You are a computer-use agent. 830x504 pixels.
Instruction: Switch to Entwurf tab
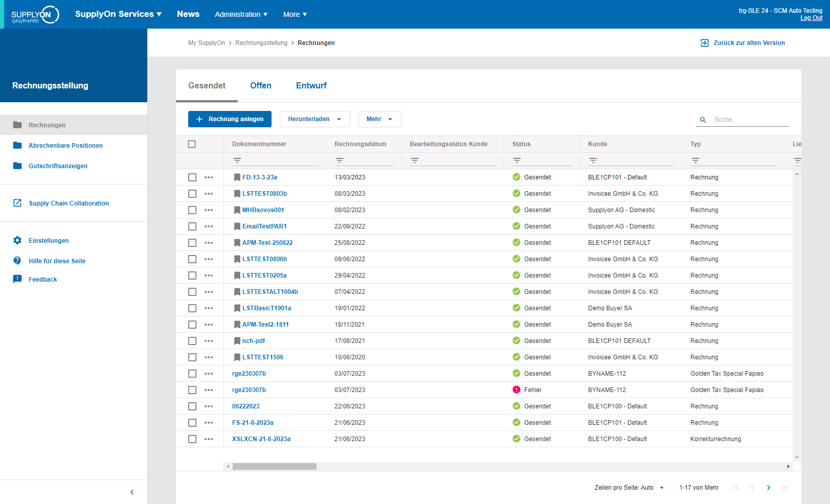click(311, 86)
